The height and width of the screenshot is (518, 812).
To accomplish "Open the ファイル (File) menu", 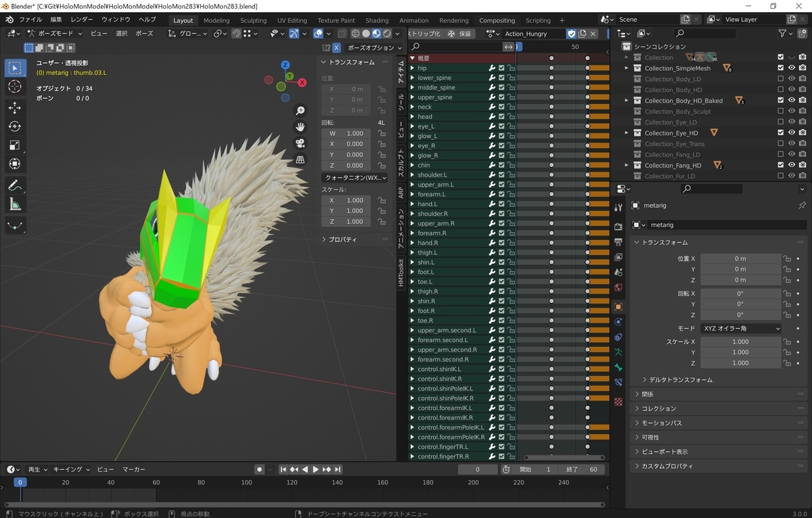I will click(30, 20).
